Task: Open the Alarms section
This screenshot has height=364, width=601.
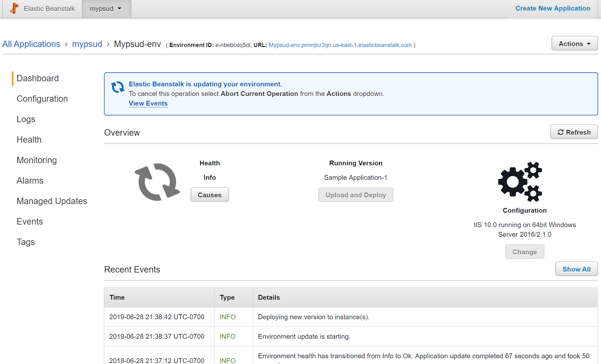Action: pyautogui.click(x=30, y=180)
